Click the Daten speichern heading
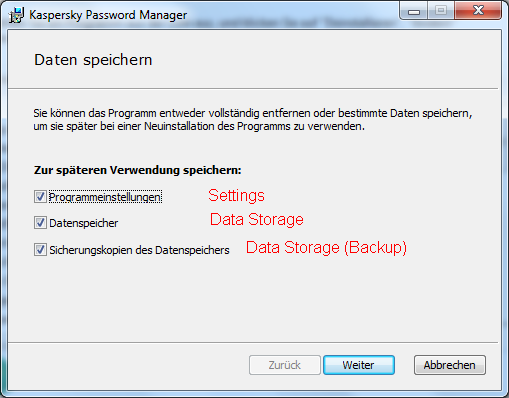509x398 pixels. [x=93, y=60]
